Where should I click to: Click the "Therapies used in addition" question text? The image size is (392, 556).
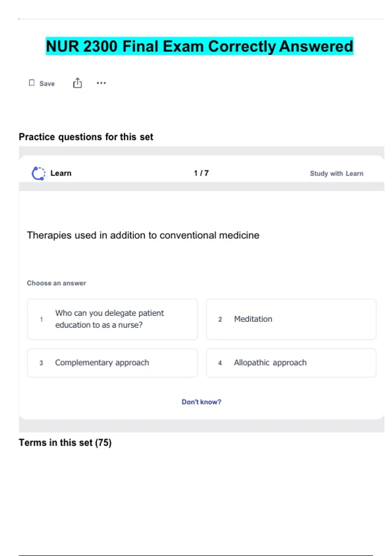143,235
